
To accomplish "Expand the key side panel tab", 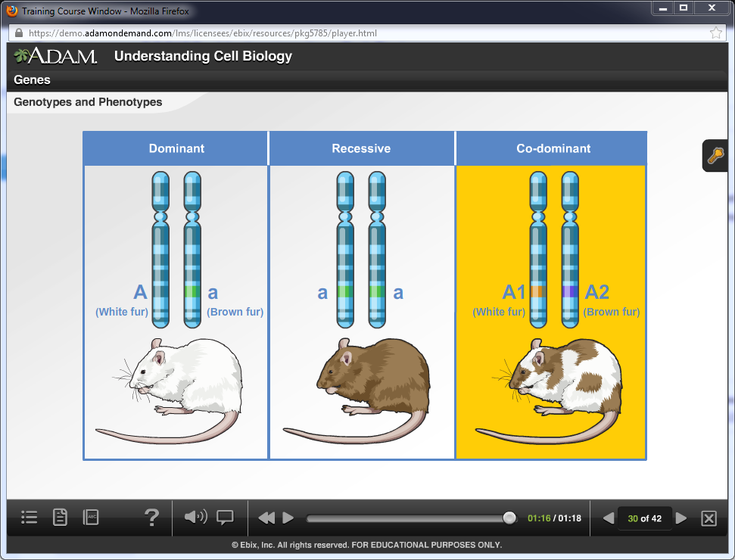I will [715, 156].
